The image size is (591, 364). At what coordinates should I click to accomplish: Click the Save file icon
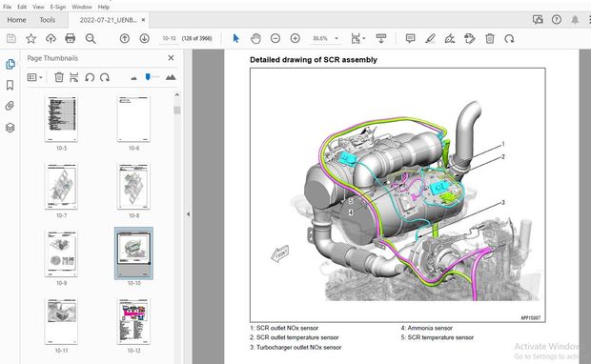click(x=11, y=38)
